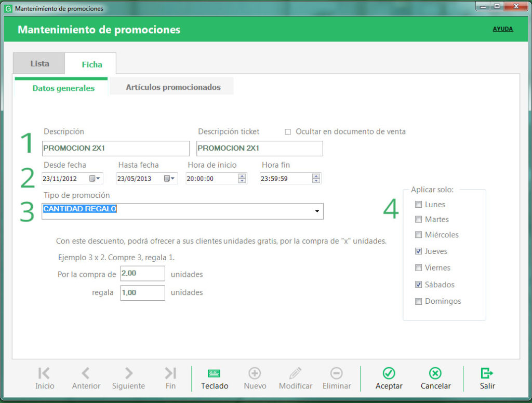Discard changes with the Cancelar icon
The image size is (532, 403).
coord(435,372)
